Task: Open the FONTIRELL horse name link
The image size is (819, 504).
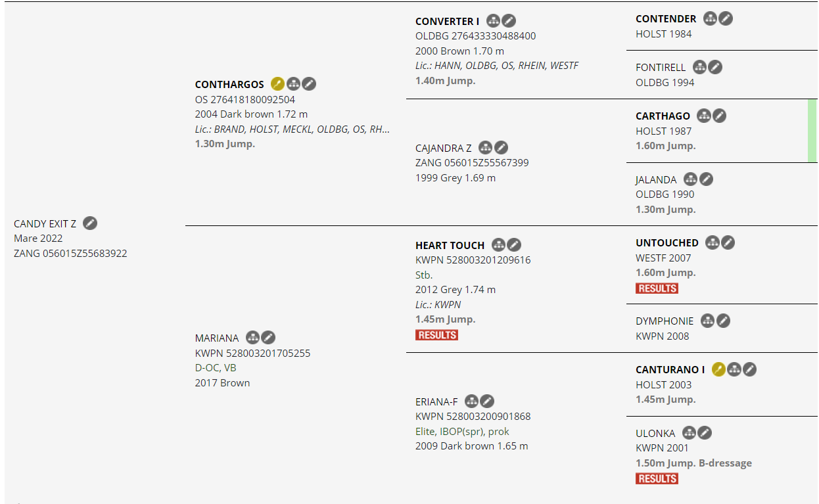Action: (661, 67)
